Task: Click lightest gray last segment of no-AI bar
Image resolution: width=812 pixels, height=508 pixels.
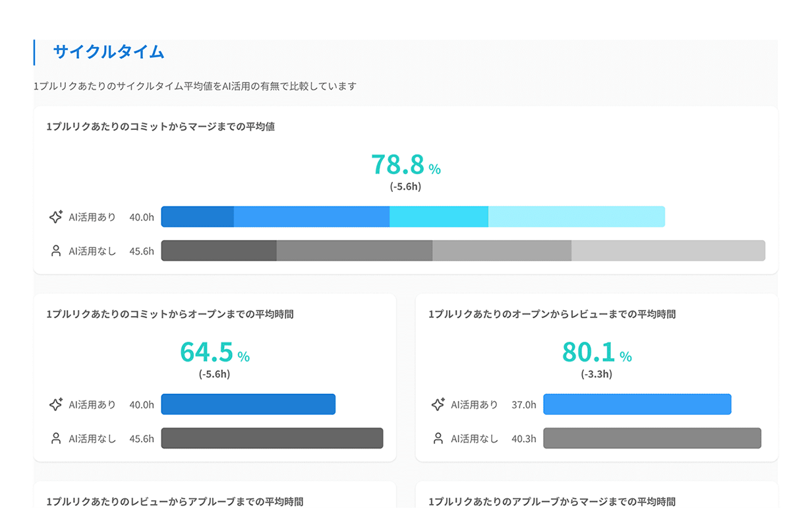Action: click(x=668, y=251)
